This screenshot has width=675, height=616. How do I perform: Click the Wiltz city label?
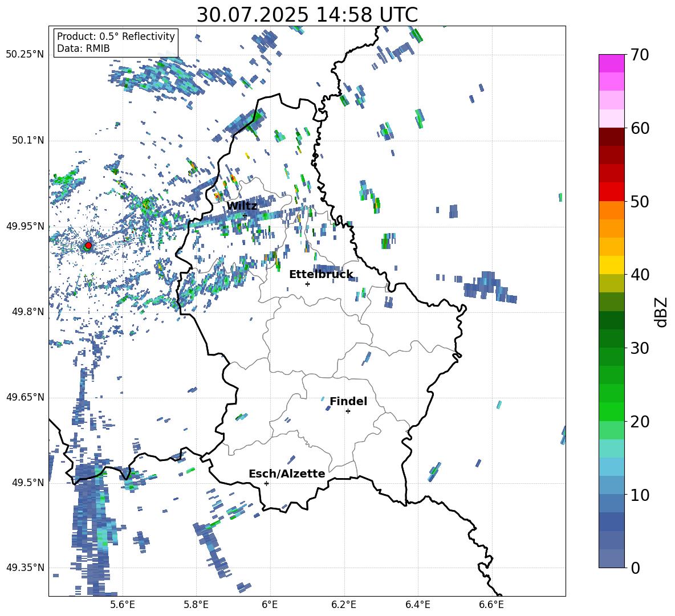click(x=242, y=206)
